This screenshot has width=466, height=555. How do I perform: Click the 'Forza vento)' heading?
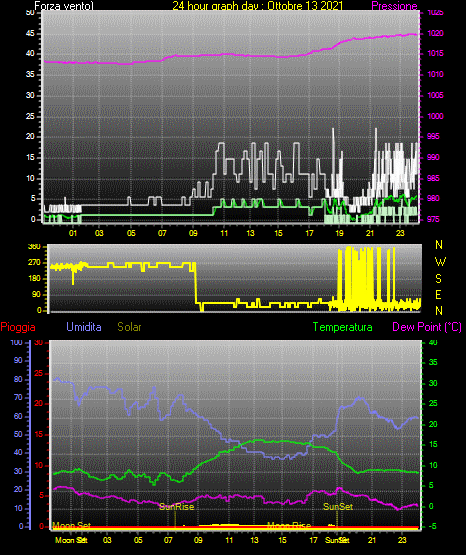coord(64,5)
